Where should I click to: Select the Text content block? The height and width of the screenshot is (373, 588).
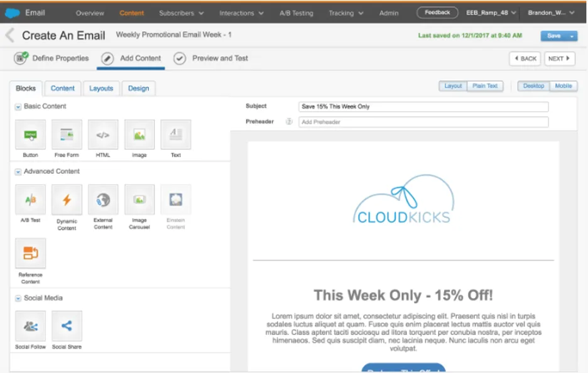tap(176, 134)
